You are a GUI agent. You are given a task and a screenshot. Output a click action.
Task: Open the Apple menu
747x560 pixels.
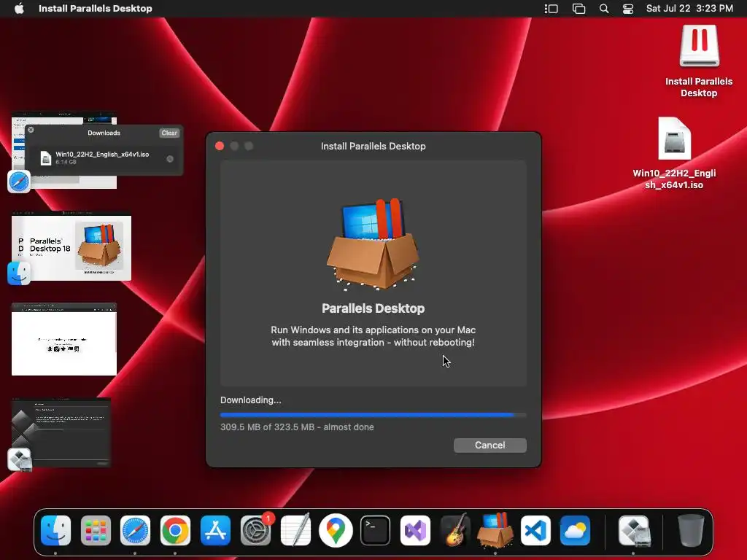tap(20, 9)
